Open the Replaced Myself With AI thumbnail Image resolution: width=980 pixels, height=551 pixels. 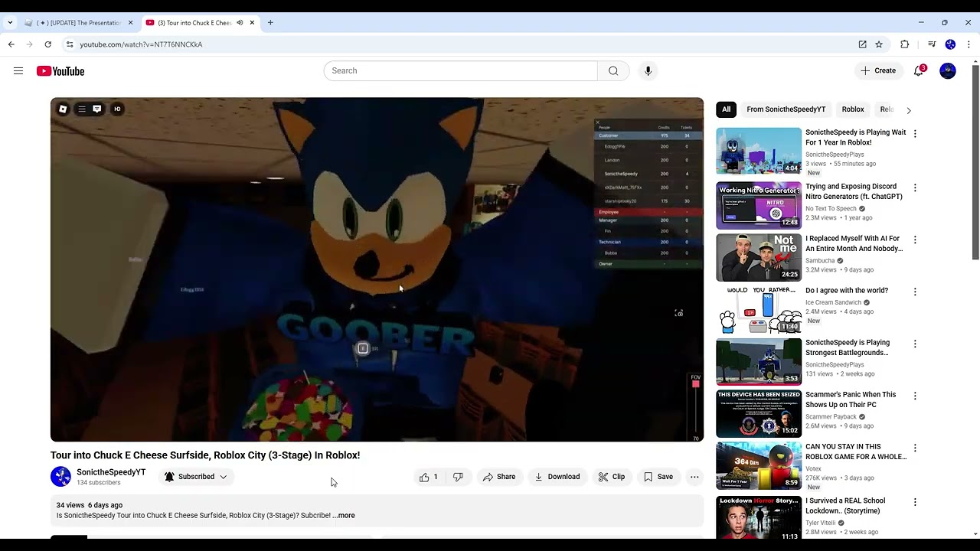[759, 257]
